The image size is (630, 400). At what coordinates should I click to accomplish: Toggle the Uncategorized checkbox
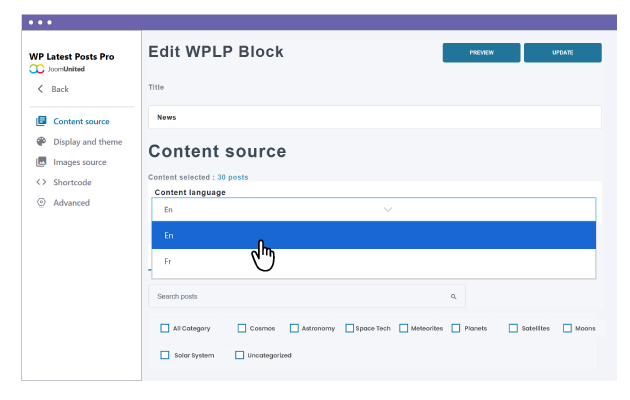(239, 355)
